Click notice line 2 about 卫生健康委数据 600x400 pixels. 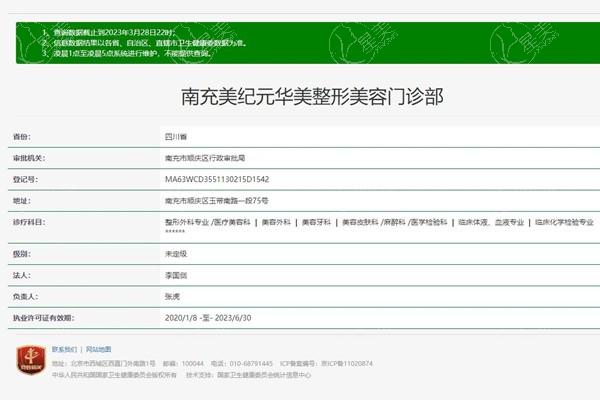[x=145, y=43]
